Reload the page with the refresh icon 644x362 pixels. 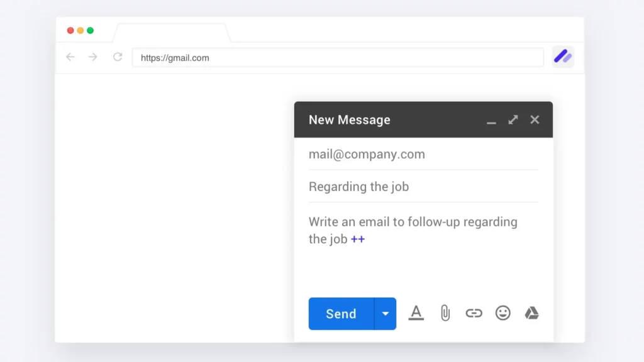click(x=118, y=57)
